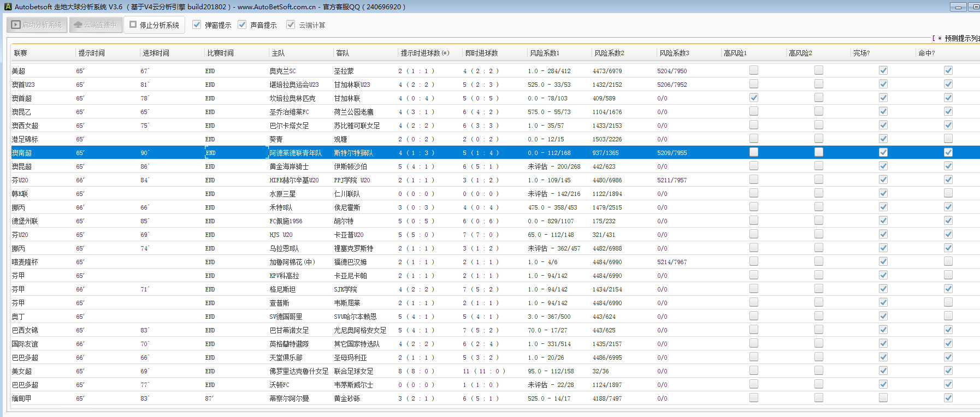
Task: Minimize the Autobetsoft window
Action: click(x=958, y=7)
